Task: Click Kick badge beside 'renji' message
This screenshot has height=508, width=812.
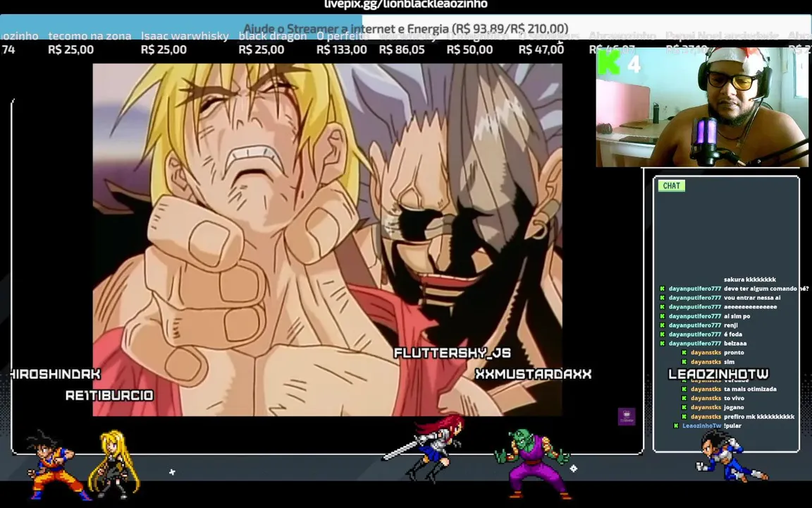Action: (x=662, y=325)
